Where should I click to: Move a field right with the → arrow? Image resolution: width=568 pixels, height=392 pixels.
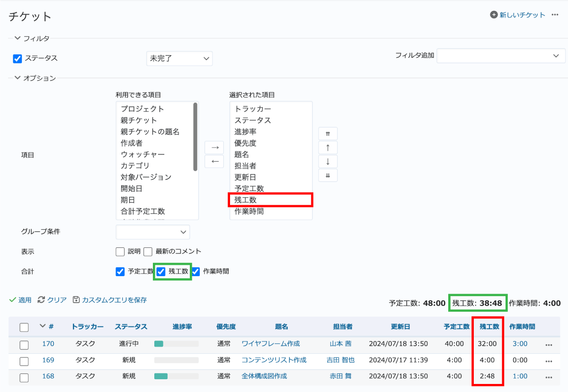[214, 147]
